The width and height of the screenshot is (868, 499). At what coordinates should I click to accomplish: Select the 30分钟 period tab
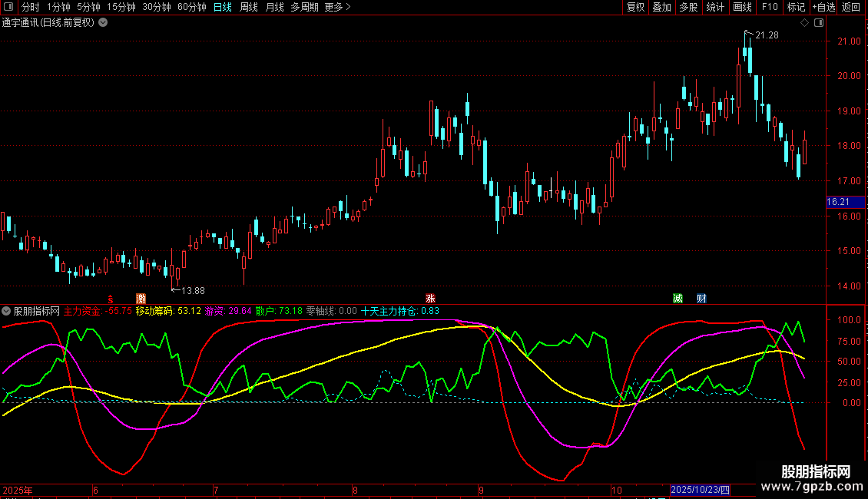(x=157, y=7)
